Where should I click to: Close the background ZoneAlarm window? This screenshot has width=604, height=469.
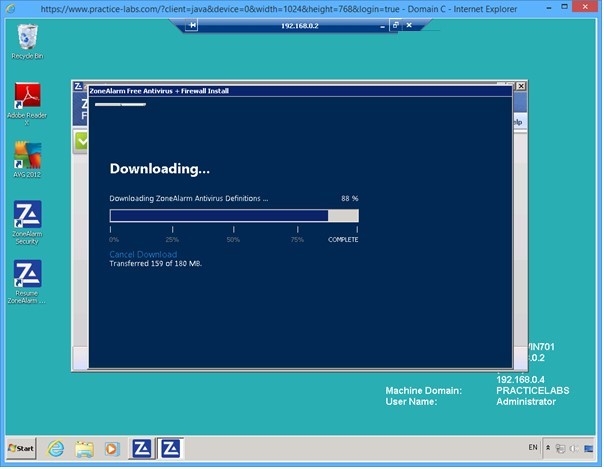[521, 86]
